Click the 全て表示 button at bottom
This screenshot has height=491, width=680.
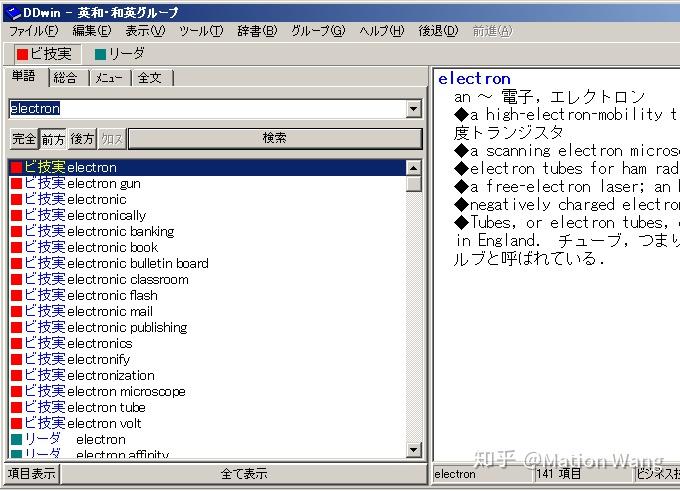[242, 474]
